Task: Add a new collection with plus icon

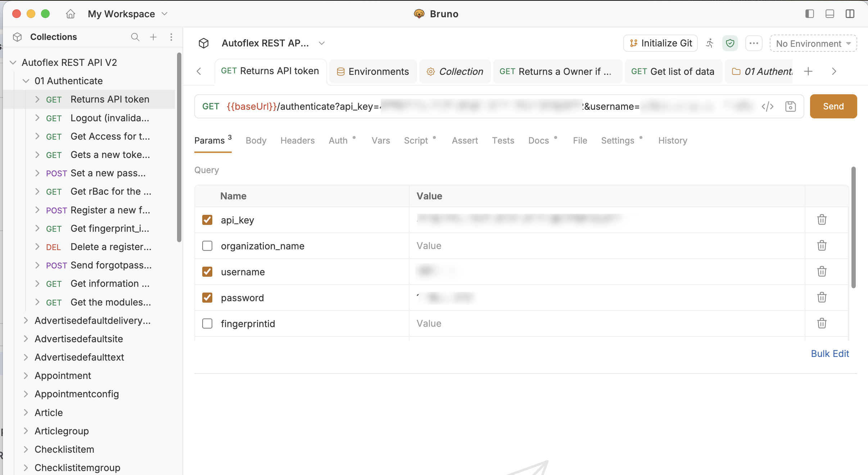Action: 153,37
